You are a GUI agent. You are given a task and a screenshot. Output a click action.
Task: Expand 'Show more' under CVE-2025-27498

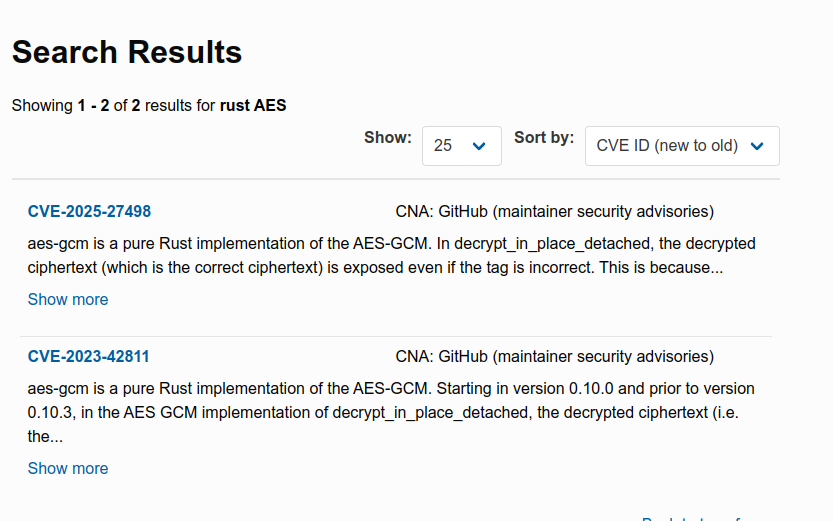click(x=68, y=299)
